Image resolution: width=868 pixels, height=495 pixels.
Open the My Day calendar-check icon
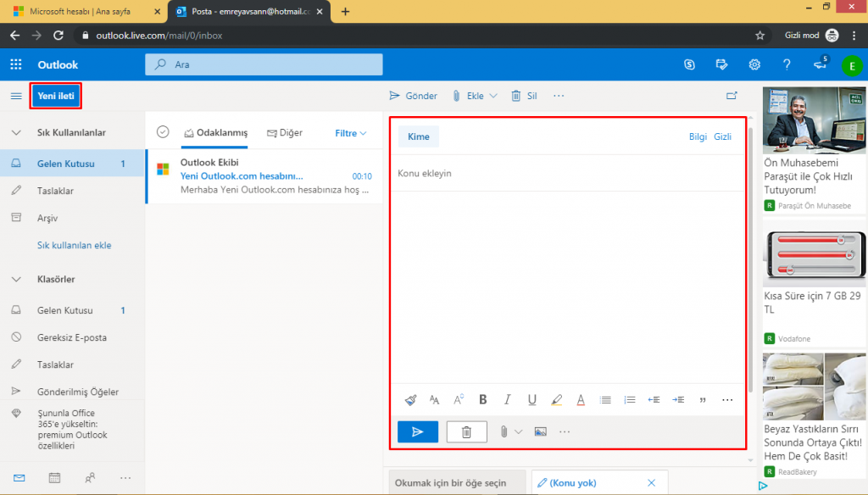pos(722,64)
